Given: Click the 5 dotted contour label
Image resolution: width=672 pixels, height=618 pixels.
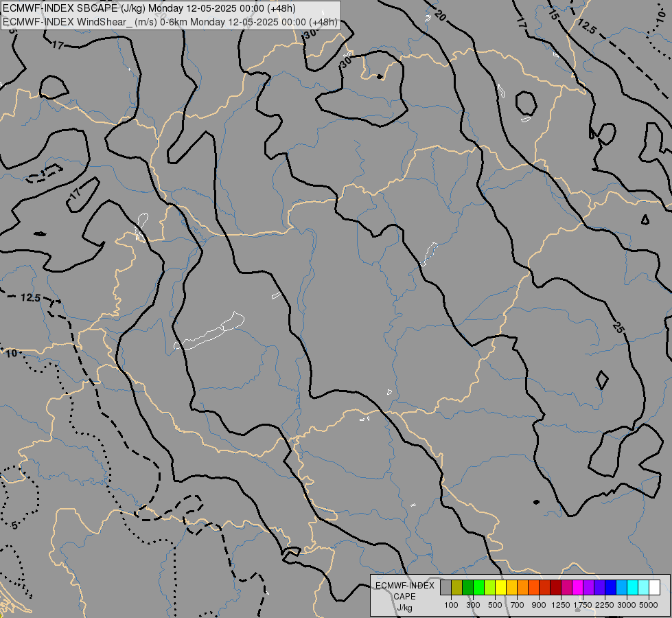Looking at the screenshot, I should tap(14, 525).
